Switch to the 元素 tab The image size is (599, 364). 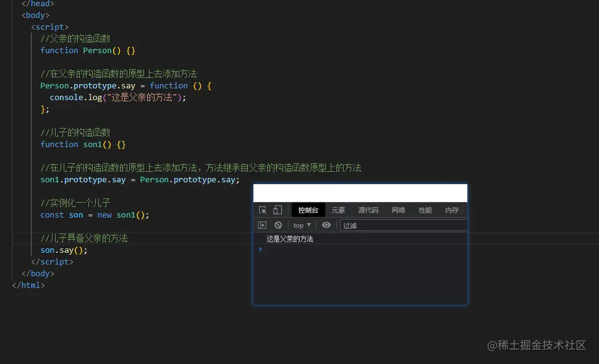click(x=338, y=210)
